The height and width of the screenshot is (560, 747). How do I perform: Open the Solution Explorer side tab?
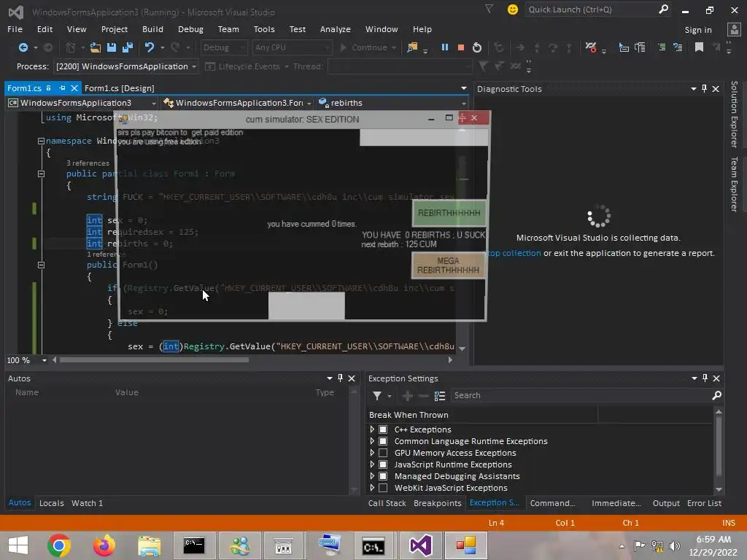tap(734, 114)
